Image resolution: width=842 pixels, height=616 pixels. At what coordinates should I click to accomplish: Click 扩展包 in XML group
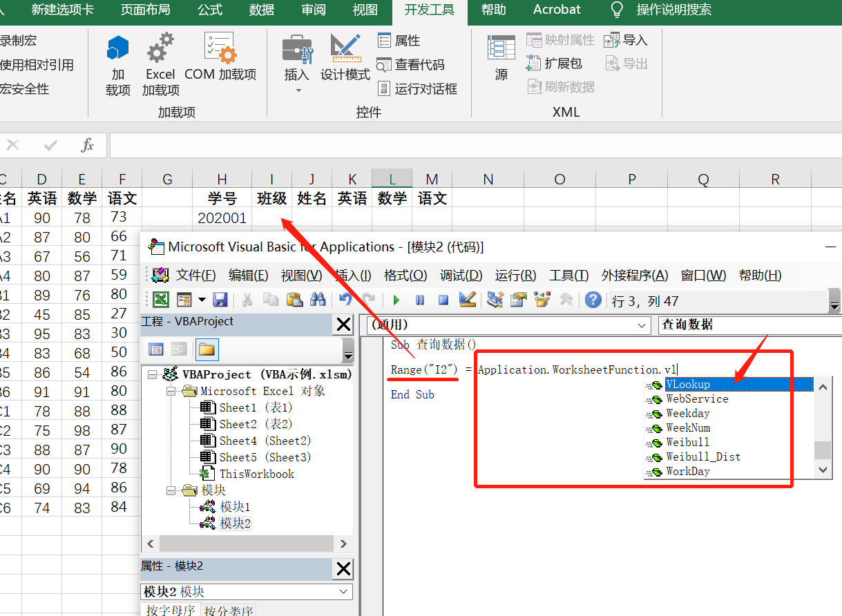click(554, 64)
